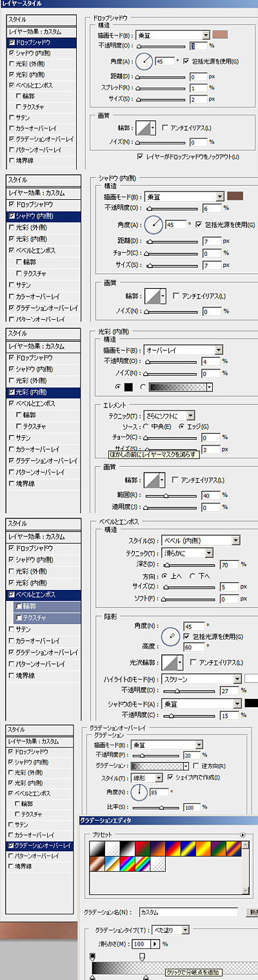Toggle global light checkbox in Drop Shadow
This screenshot has width=258, height=980.
[187, 61]
